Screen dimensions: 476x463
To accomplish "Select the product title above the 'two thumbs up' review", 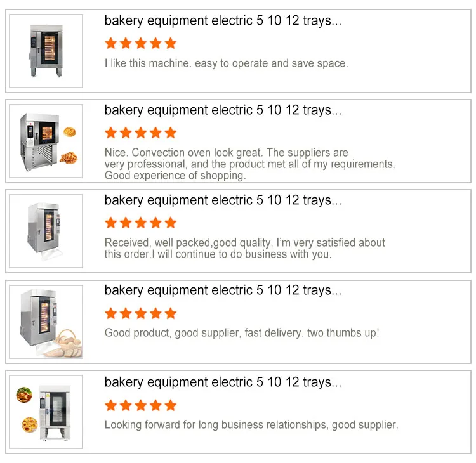I will click(x=223, y=290).
